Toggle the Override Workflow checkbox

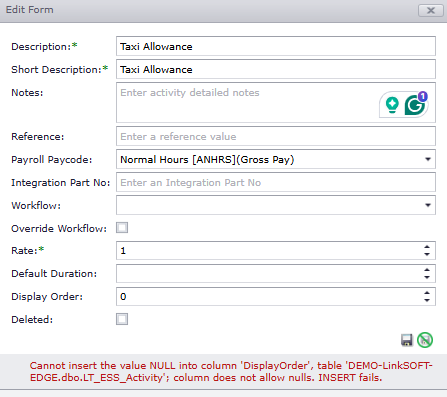pyautogui.click(x=122, y=228)
